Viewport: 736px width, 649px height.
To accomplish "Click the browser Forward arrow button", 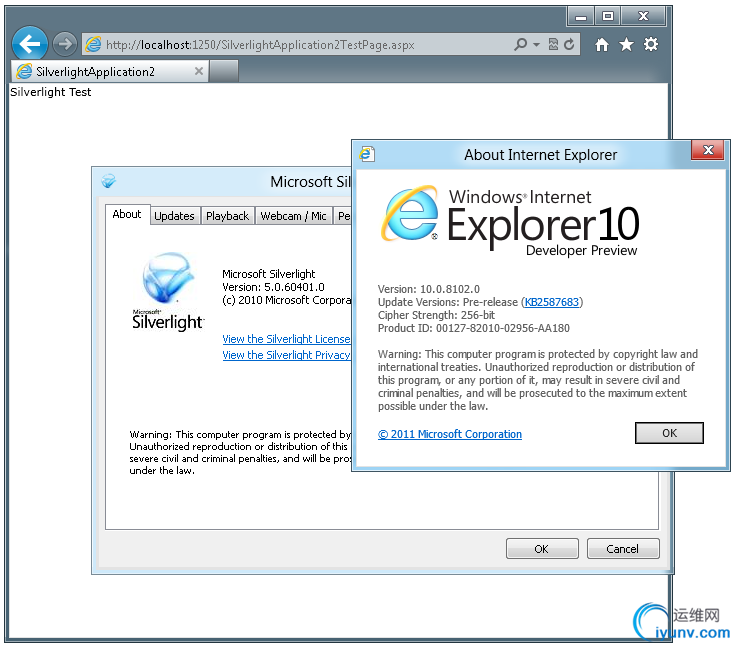I will pyautogui.click(x=64, y=44).
